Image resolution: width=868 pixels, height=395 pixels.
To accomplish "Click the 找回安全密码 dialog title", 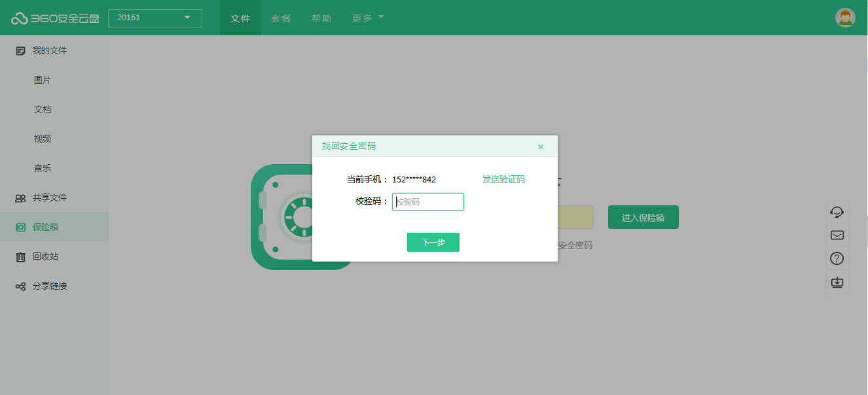I will (349, 146).
